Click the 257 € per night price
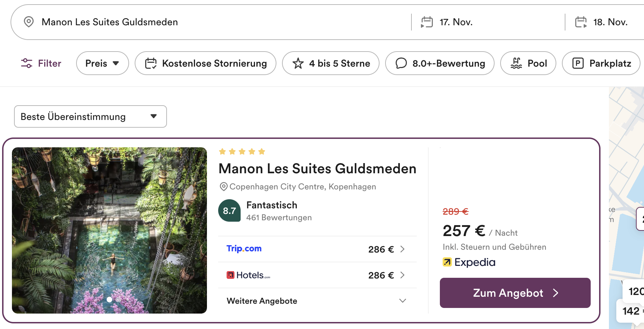This screenshot has width=644, height=329. tap(464, 231)
